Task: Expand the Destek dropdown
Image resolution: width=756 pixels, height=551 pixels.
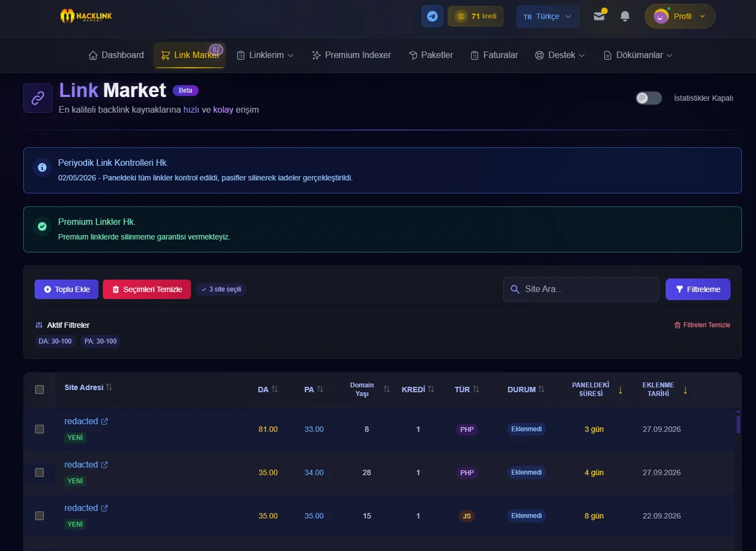Action: (x=560, y=55)
